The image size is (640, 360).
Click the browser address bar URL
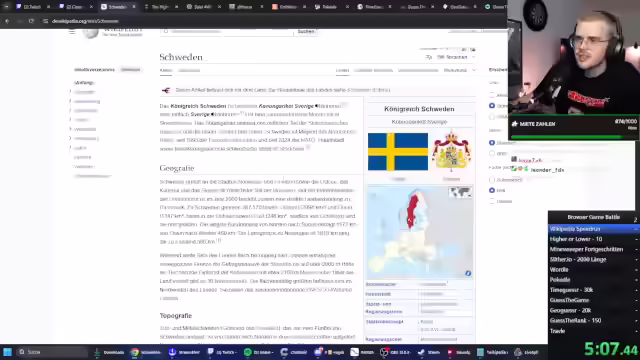85,21
